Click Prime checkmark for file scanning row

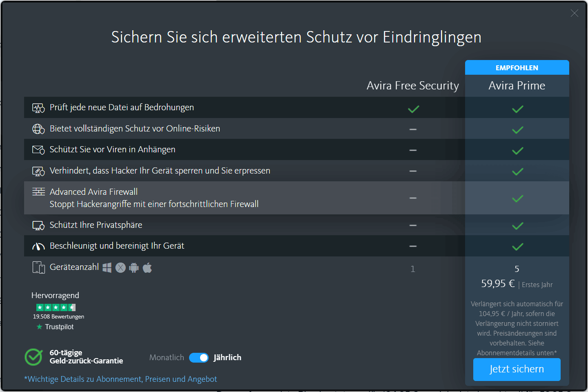517,109
